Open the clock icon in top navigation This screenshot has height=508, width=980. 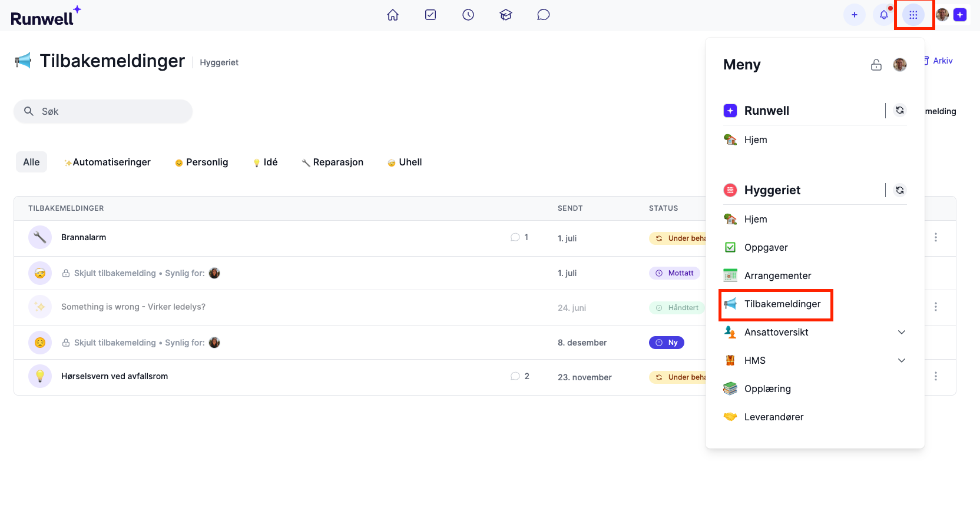click(x=468, y=15)
